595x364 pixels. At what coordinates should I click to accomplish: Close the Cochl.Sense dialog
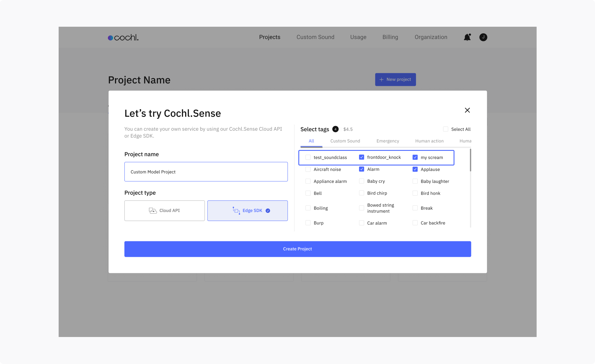[467, 110]
